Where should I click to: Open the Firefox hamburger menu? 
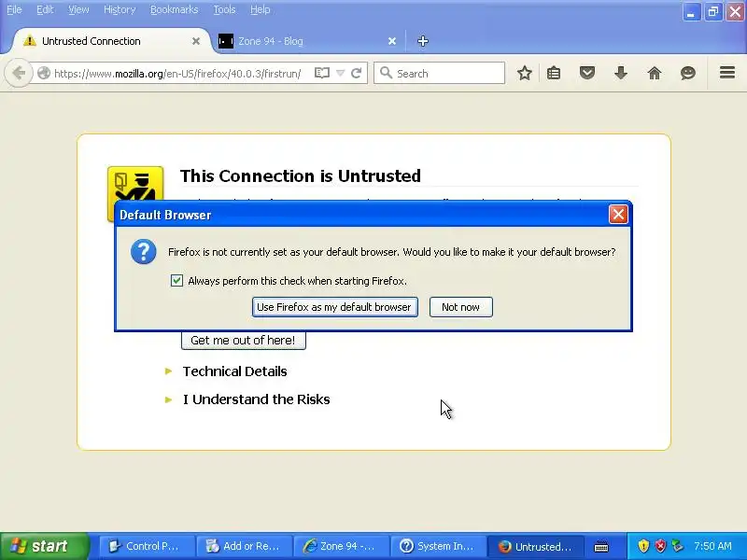point(727,73)
